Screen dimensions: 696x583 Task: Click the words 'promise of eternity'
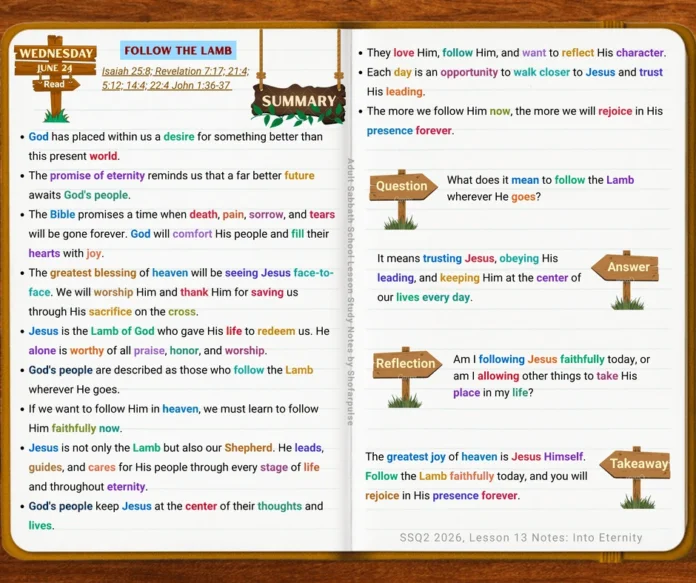coord(97,176)
